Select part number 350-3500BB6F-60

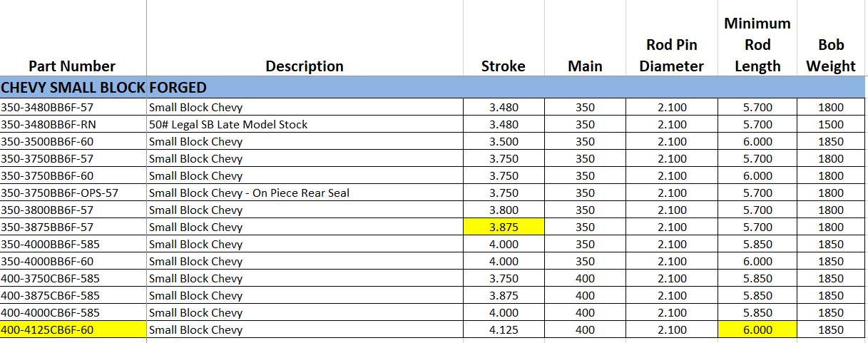click(47, 142)
